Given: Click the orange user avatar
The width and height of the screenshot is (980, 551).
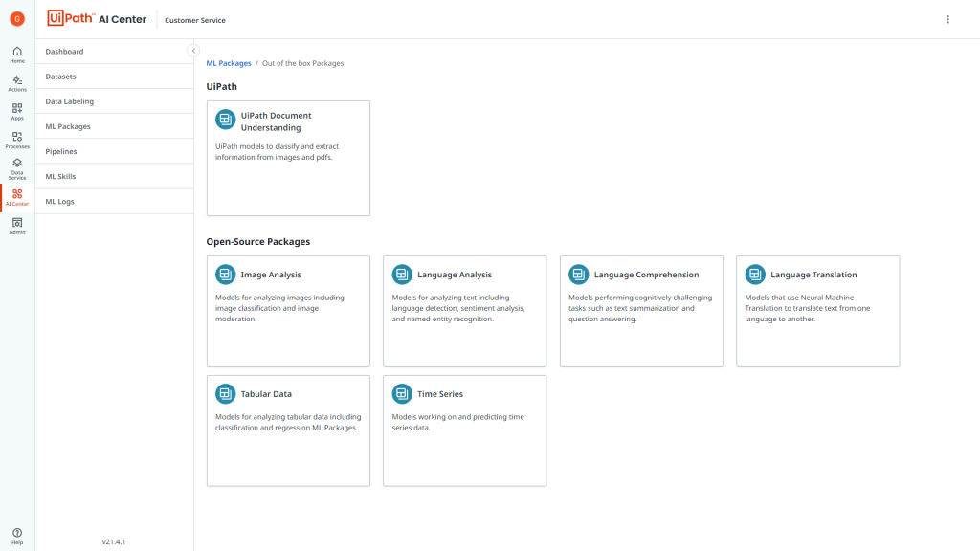Looking at the screenshot, I should click(17, 19).
